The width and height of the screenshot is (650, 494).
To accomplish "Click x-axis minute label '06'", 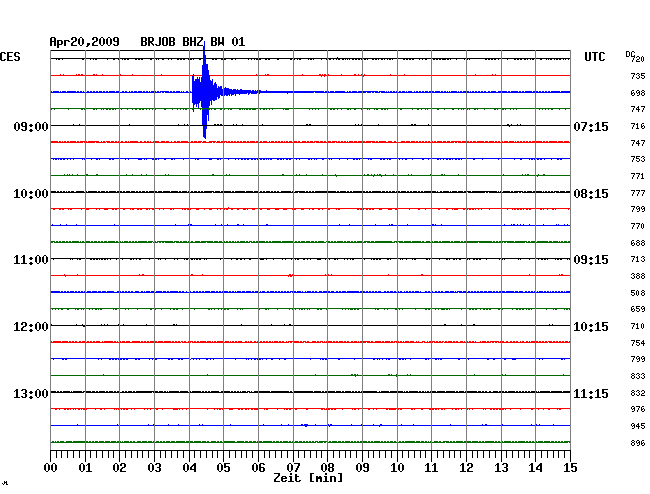I will click(x=258, y=467).
